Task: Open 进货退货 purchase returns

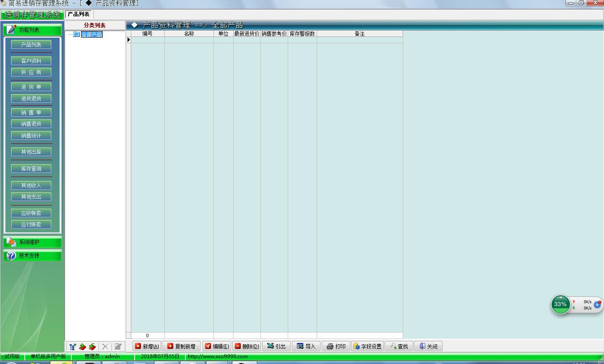Action: (31, 99)
